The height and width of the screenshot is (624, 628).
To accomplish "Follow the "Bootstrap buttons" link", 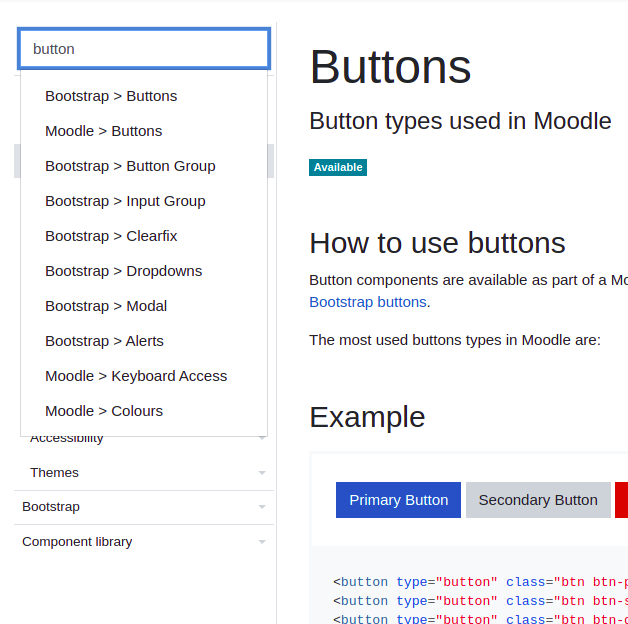I will point(368,302).
